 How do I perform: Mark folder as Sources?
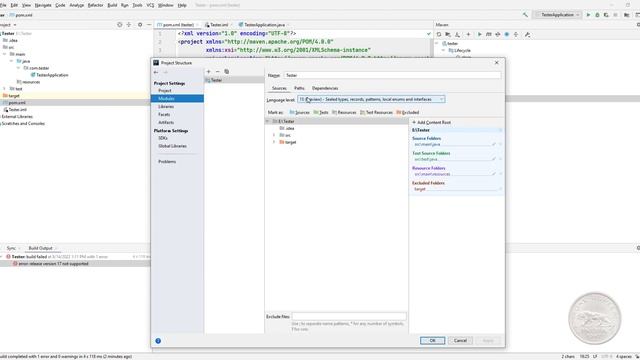click(x=299, y=112)
